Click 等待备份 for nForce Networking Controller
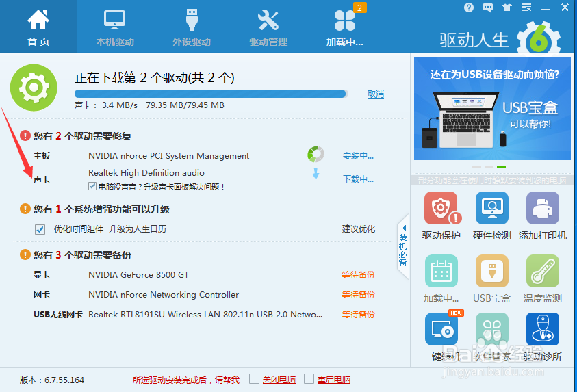Screen dimensions: 577x392 358,295
